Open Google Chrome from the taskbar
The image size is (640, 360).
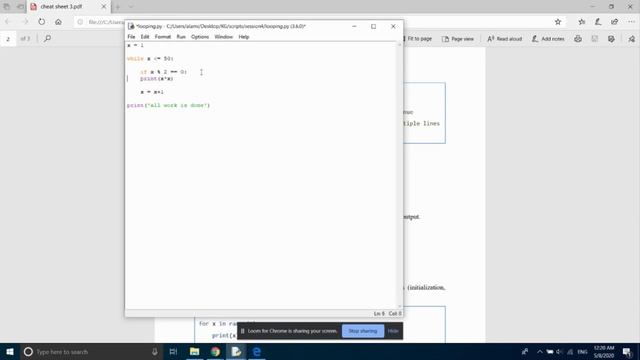[x=216, y=351]
